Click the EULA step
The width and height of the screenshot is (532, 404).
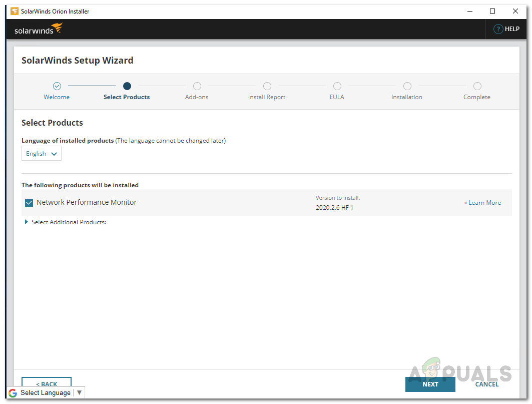[337, 91]
